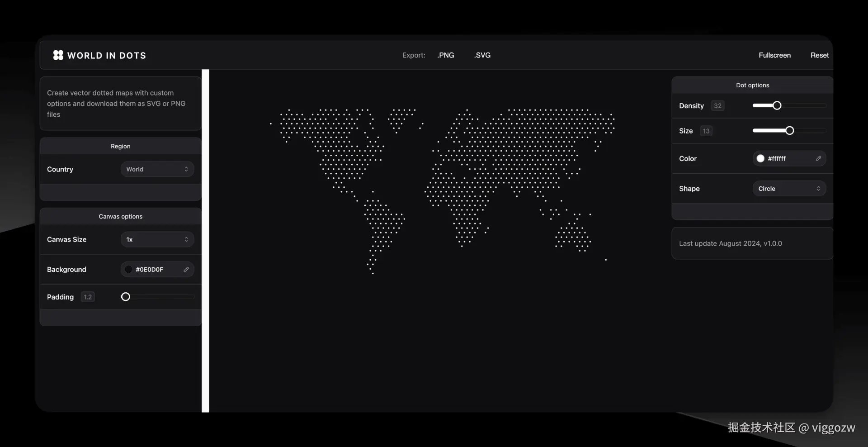Click the Background color swatch circle
The image size is (868, 447).
[128, 269]
